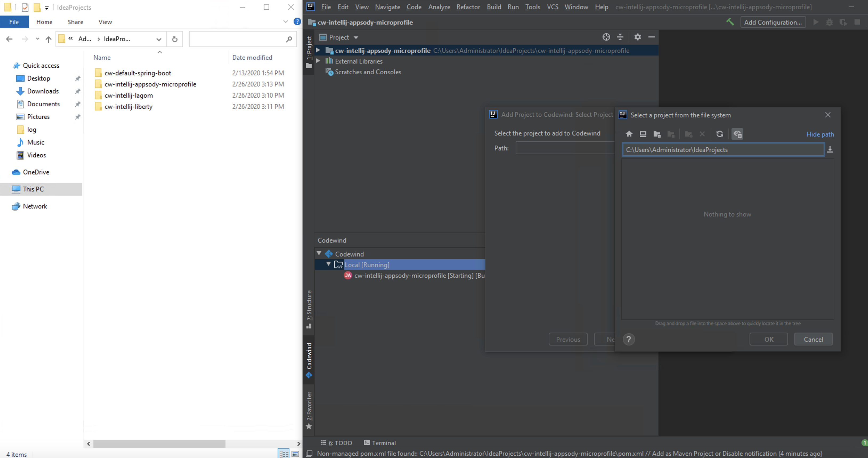Click the Build project hammer icon

[730, 22]
